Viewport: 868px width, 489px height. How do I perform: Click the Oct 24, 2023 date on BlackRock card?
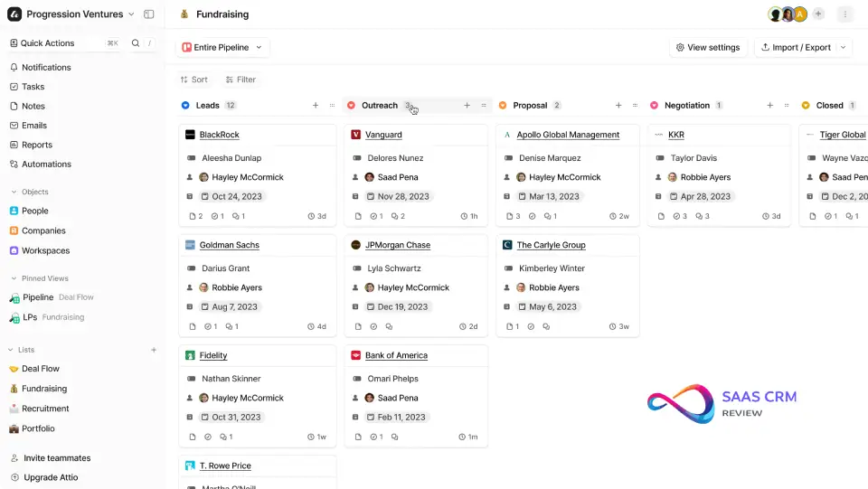click(237, 197)
